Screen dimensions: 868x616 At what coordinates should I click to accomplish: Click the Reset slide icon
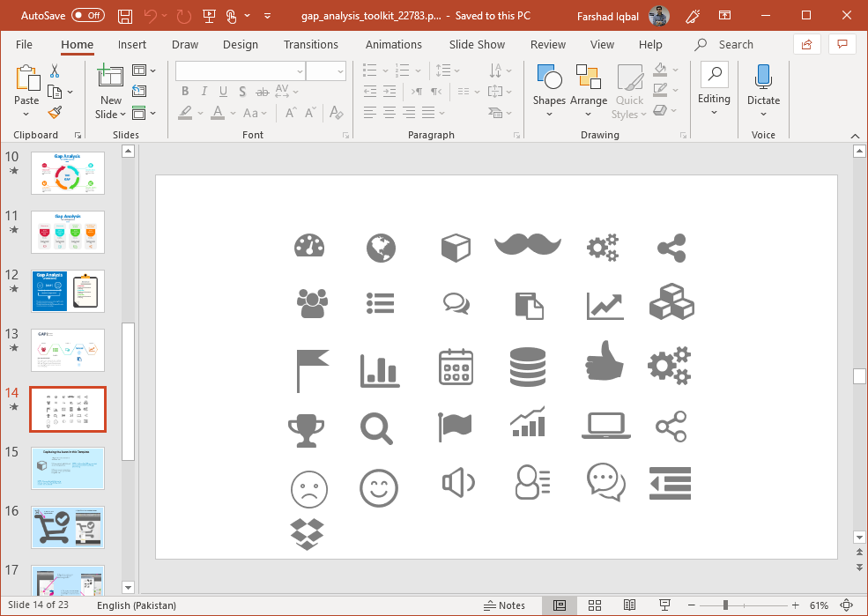pos(139,92)
